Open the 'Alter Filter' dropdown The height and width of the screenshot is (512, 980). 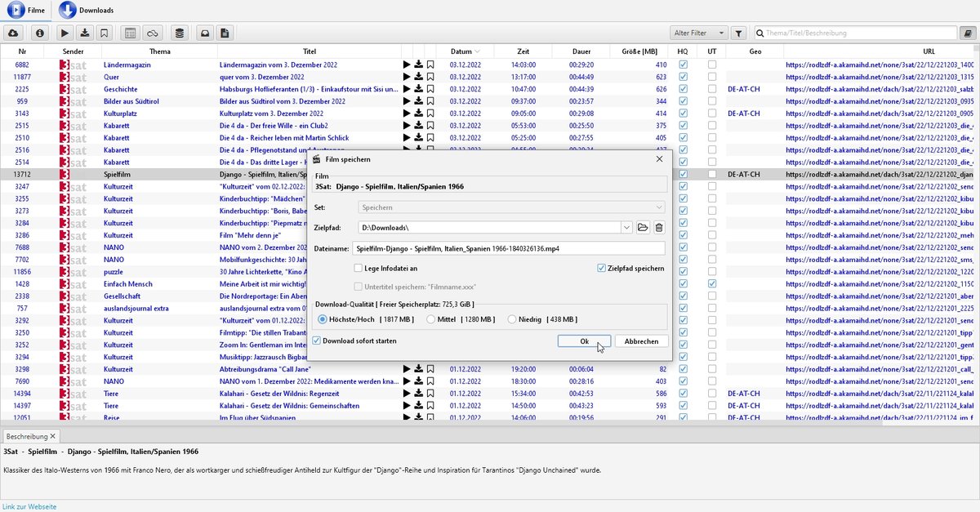[699, 33]
